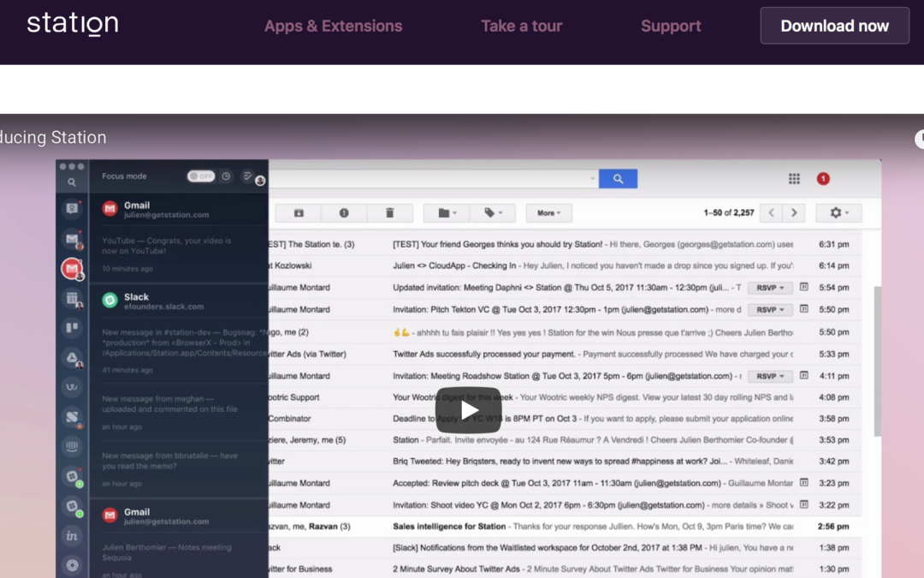924x578 pixels.
Task: Go to newer emails with left arrow
Action: [x=771, y=213]
